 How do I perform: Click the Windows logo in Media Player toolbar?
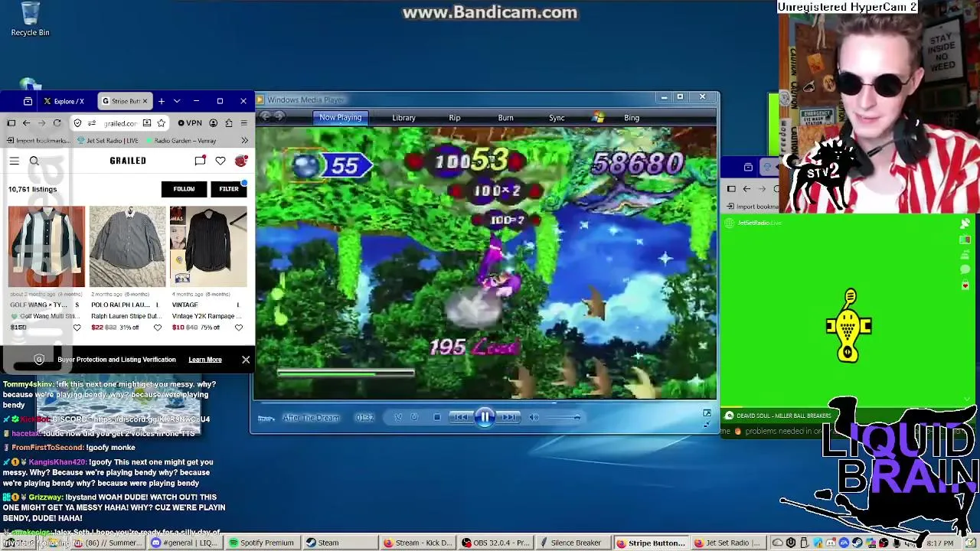pyautogui.click(x=598, y=117)
